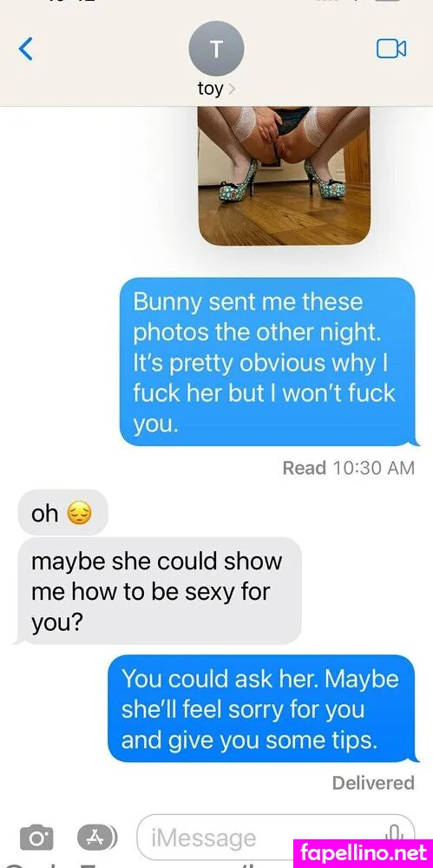Open contact details via toy name
The width and height of the screenshot is (433, 868).
tap(210, 89)
